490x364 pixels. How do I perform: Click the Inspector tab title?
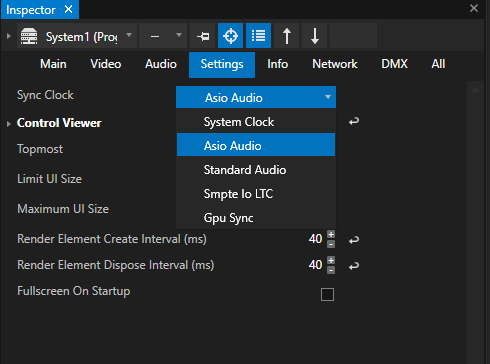31,10
